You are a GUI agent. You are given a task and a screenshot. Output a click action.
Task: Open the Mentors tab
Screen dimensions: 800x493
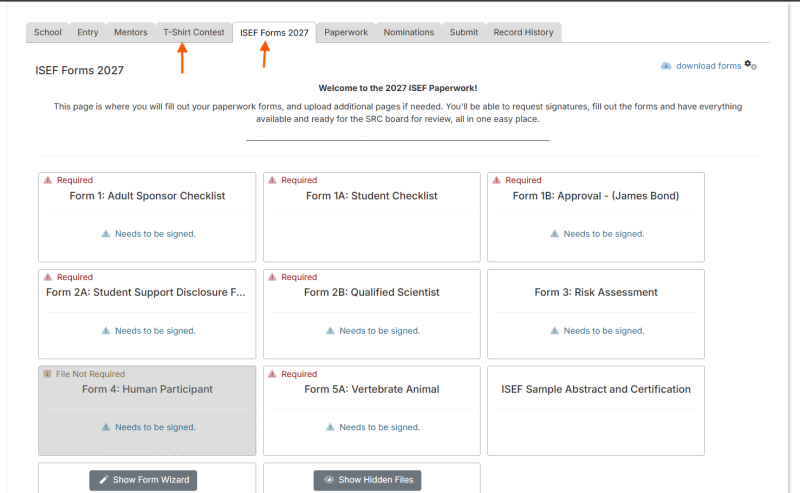pos(131,32)
